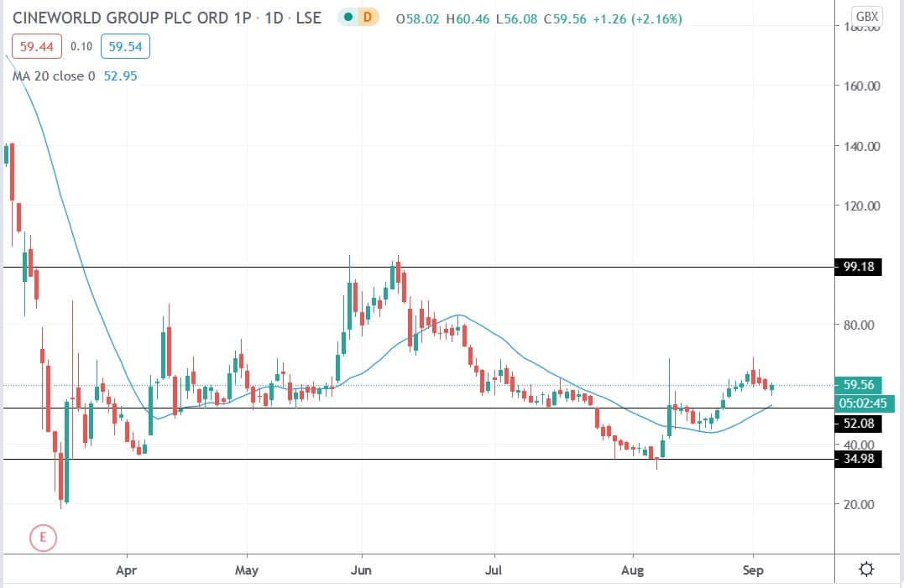Click the LSE exchange label
The height and width of the screenshot is (588, 904).
click(x=308, y=18)
